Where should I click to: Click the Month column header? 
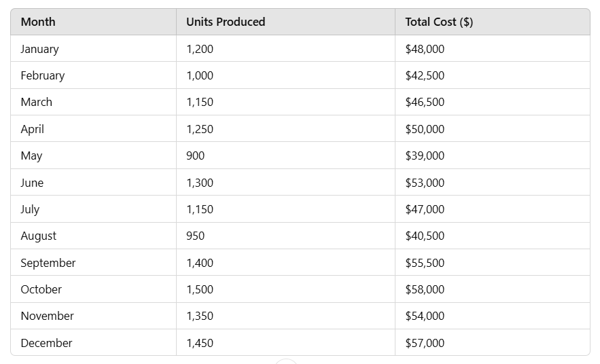[38, 22]
